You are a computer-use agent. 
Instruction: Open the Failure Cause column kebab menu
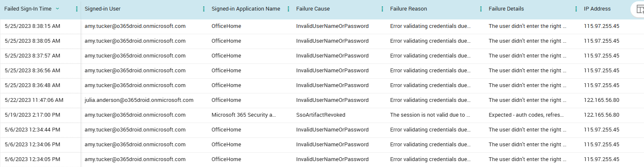(382, 9)
